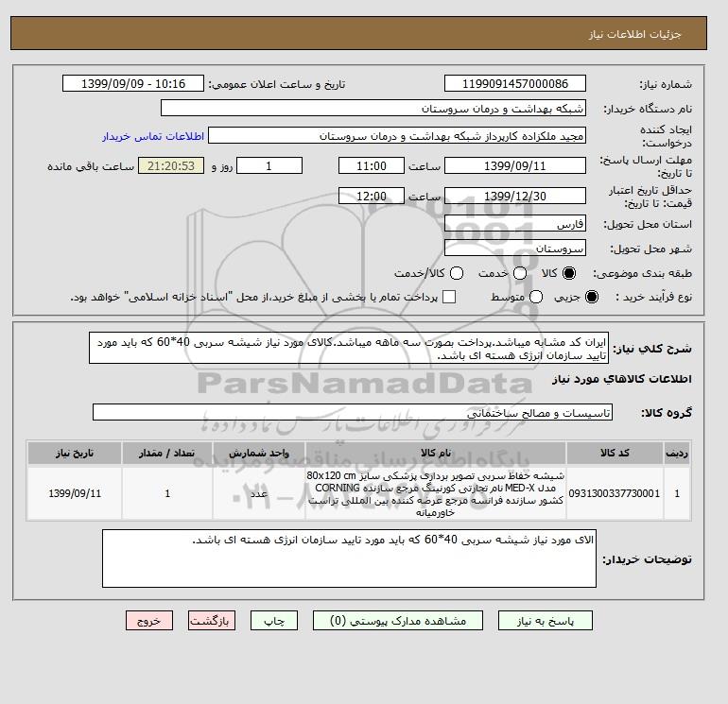Click the delivery province field فارس
The height and width of the screenshot is (704, 728).
tap(515, 224)
